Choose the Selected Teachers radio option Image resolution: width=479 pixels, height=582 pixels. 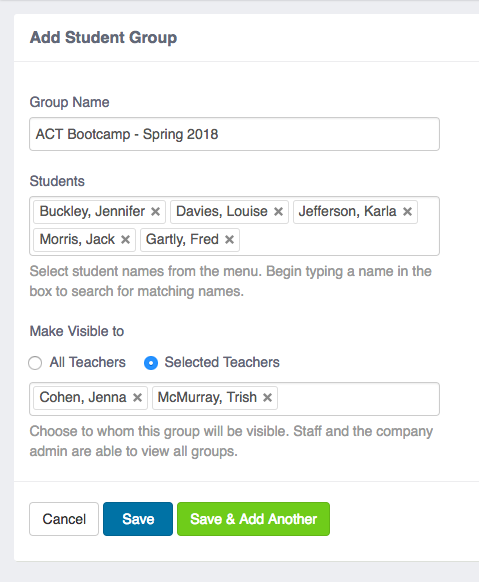pos(151,363)
